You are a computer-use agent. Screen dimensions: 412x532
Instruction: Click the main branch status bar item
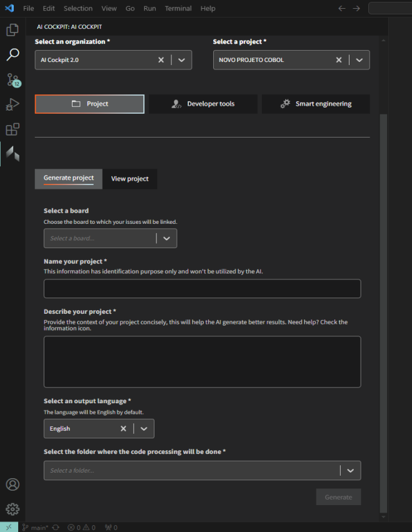point(36,528)
